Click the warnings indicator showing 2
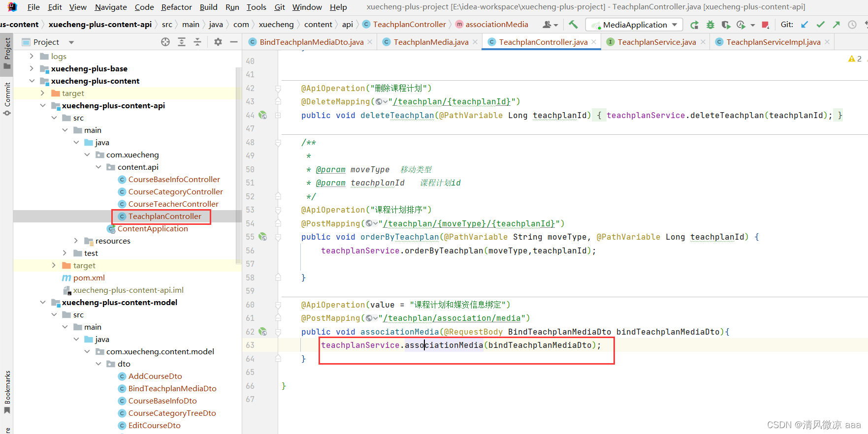Screen dimensions: 868x434 [855, 59]
